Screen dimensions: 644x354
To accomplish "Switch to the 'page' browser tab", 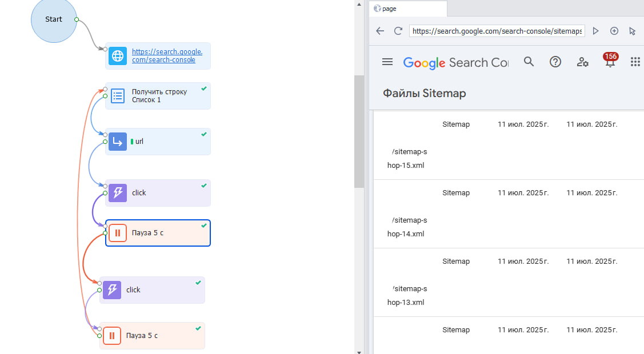I will click(408, 9).
